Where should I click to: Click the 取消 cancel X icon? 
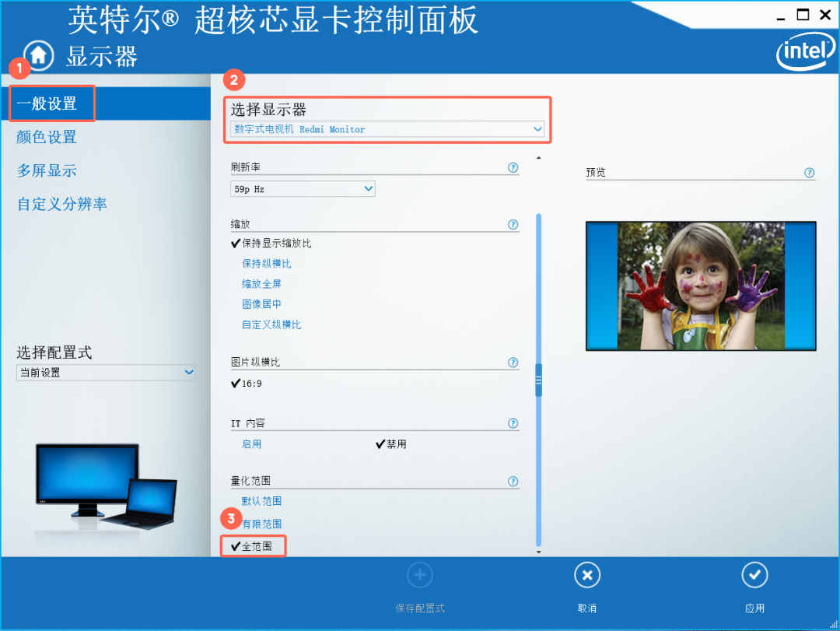(587, 575)
